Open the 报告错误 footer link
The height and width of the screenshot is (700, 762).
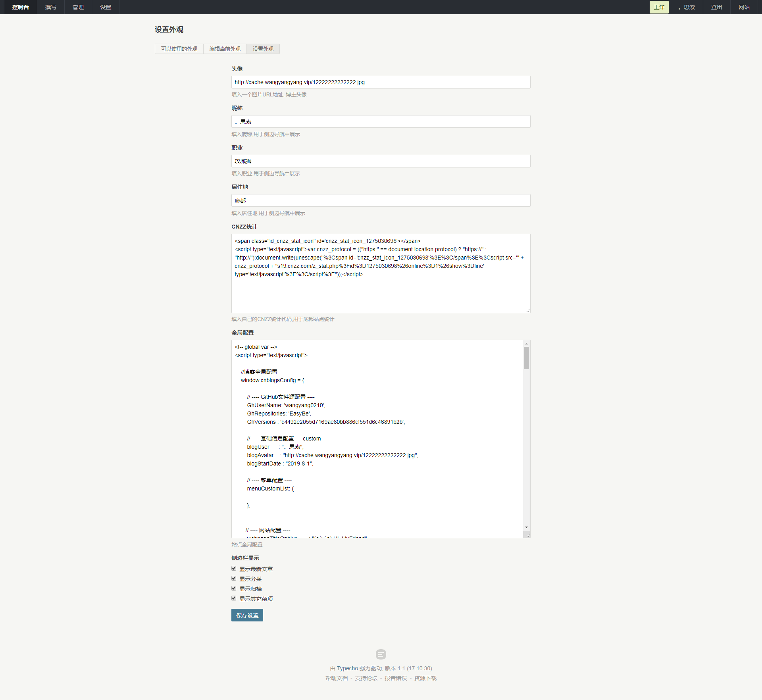pos(396,678)
